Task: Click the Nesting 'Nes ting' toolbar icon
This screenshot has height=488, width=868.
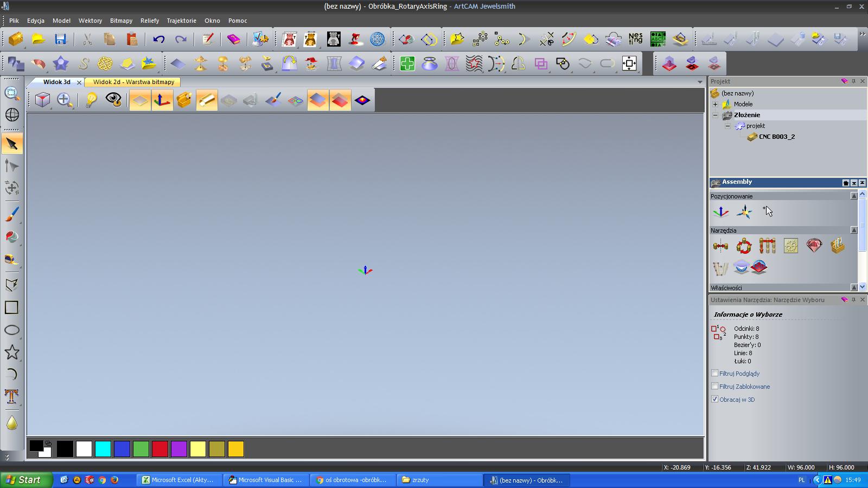Action: click(x=635, y=39)
